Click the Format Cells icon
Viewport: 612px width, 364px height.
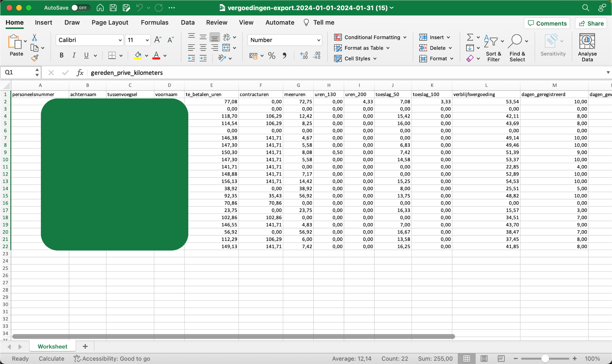pos(423,58)
